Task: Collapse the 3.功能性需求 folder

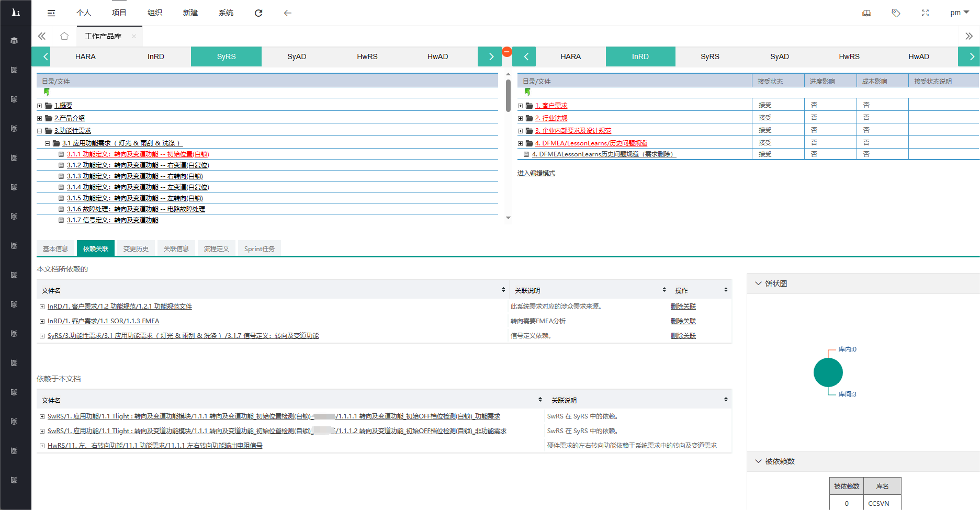Action: point(39,131)
